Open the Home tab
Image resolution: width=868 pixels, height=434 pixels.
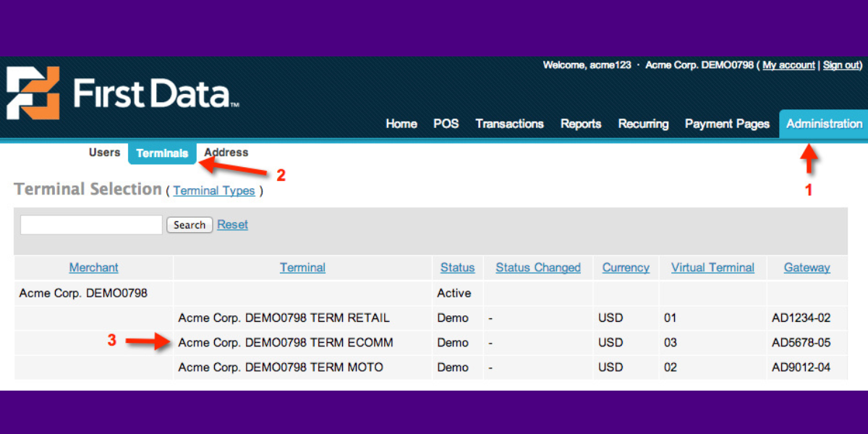coord(401,124)
